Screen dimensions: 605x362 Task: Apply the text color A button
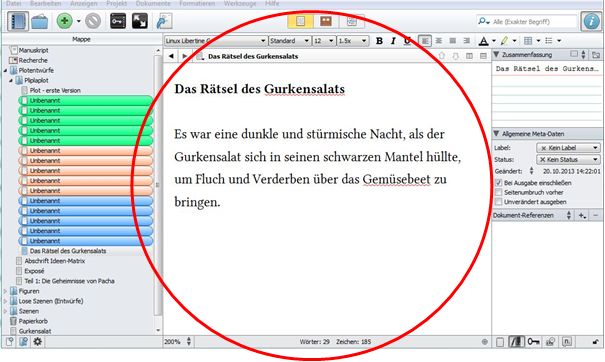point(483,41)
